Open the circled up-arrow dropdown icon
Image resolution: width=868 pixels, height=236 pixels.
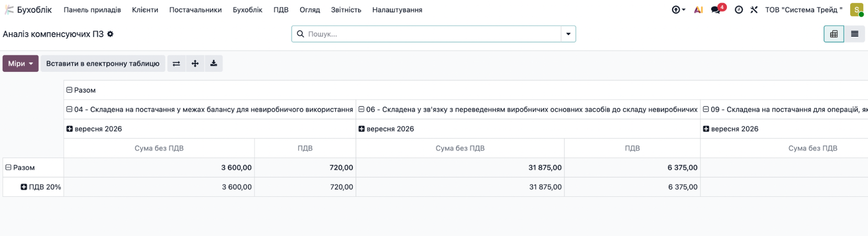(678, 10)
